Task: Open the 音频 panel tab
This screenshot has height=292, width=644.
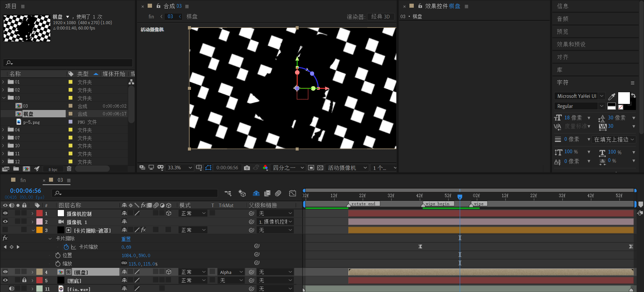Action: (562, 19)
